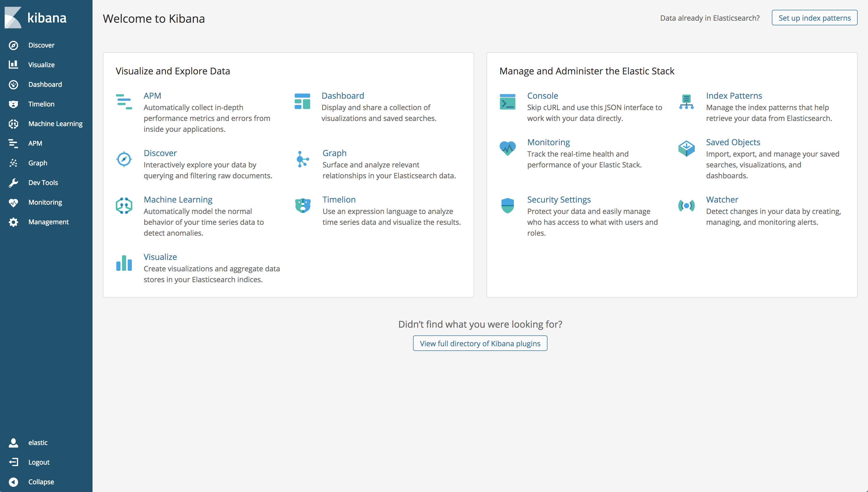
Task: Click the Monitoring heart card icon
Action: point(508,148)
